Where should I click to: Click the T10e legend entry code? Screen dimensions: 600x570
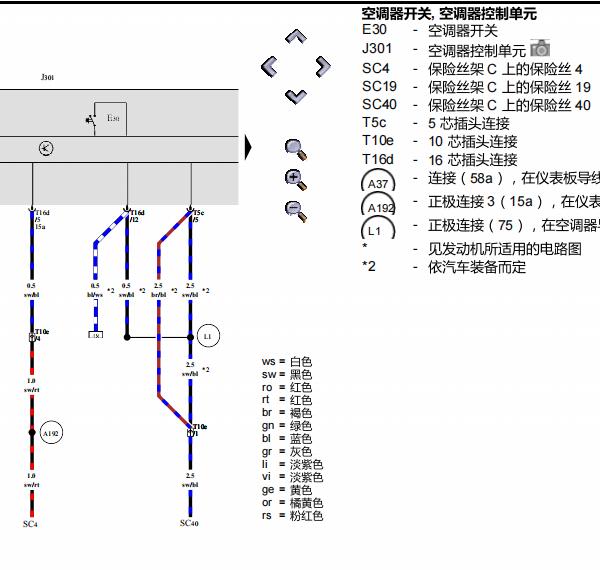click(378, 141)
